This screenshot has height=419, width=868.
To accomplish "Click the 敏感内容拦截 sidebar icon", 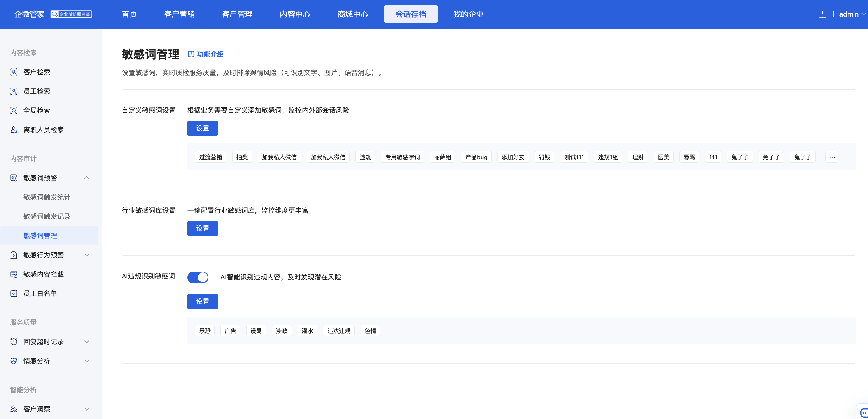I will click(14, 274).
